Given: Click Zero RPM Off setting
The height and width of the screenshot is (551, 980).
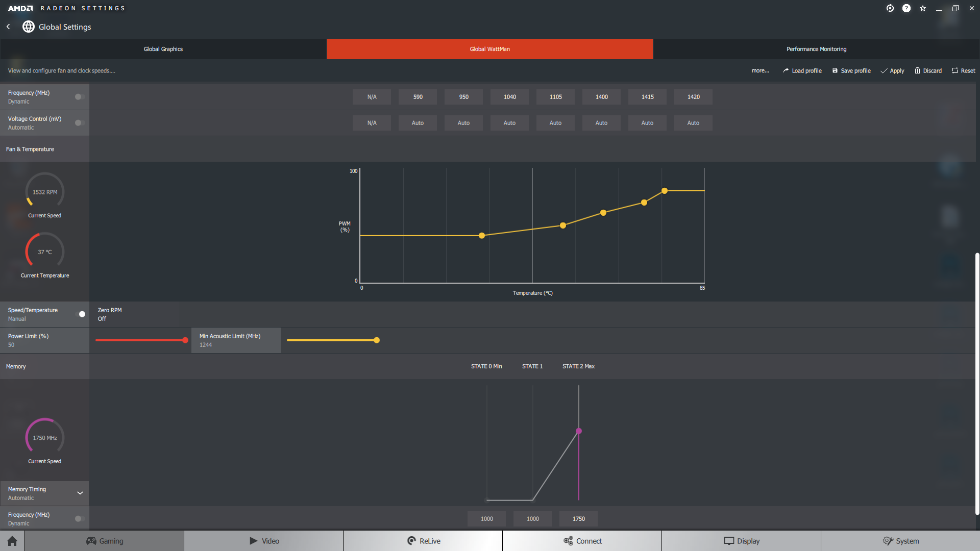Looking at the screenshot, I should point(110,314).
